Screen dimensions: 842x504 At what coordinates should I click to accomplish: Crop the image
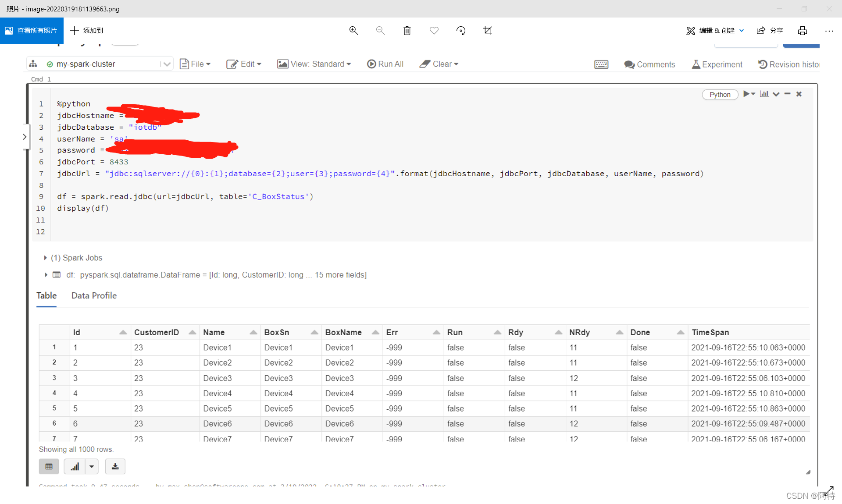[x=487, y=31]
